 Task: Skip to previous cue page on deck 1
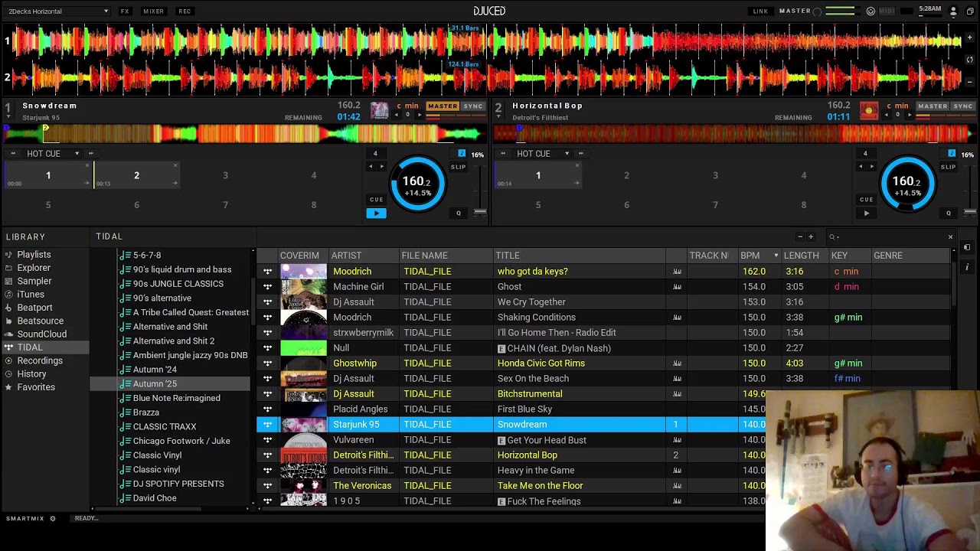click(x=13, y=154)
